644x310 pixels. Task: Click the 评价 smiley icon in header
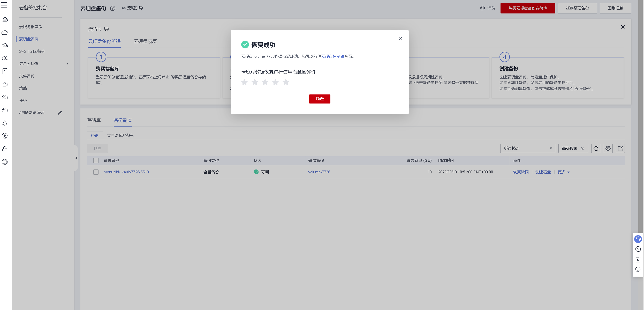482,8
